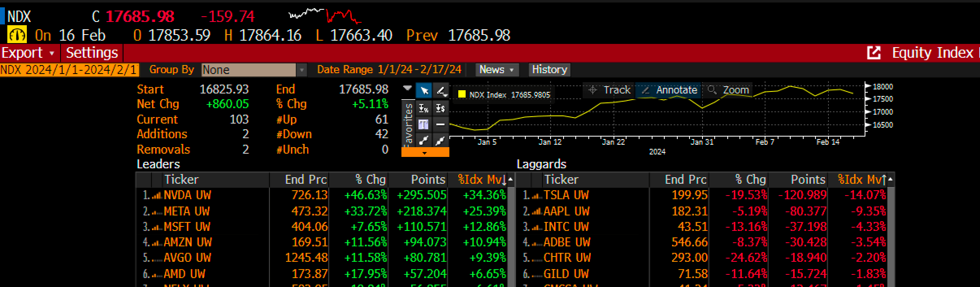Viewport: 980px width, 287px height.
Task: Open the Group By None dropdown
Action: point(301,70)
